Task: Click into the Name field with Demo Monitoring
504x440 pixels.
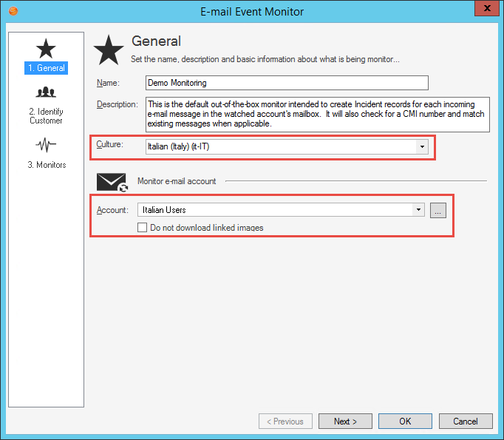Action: pyautogui.click(x=287, y=83)
